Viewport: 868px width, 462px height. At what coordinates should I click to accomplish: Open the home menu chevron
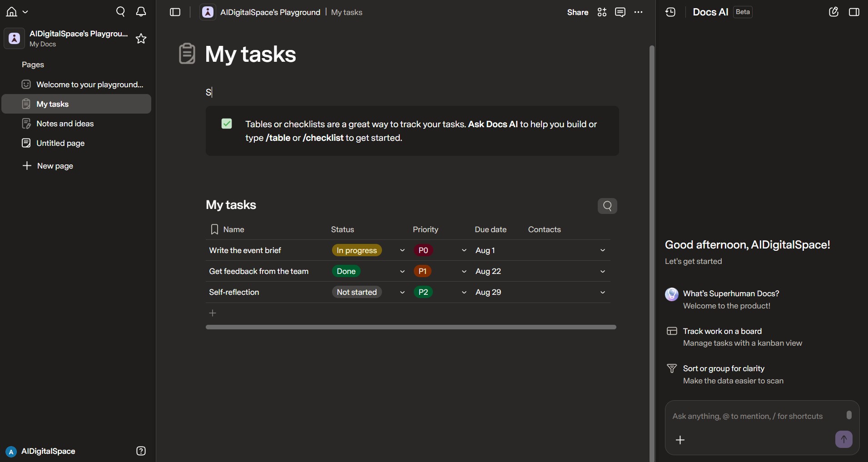click(x=25, y=12)
